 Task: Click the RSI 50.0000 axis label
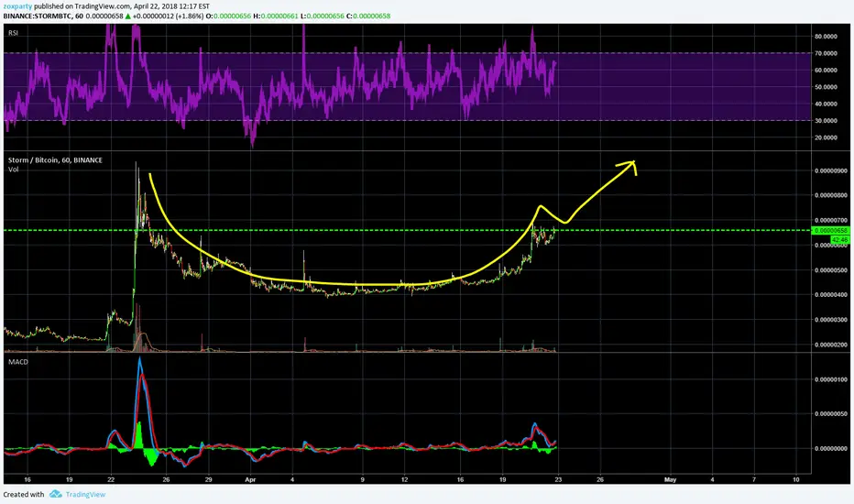point(827,87)
